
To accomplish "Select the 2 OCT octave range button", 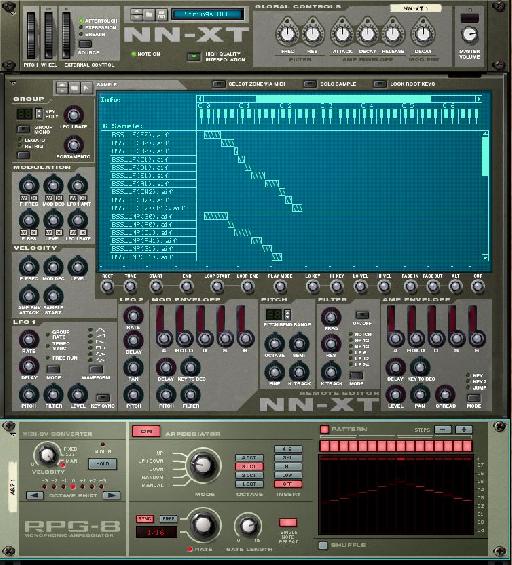I will tap(249, 475).
